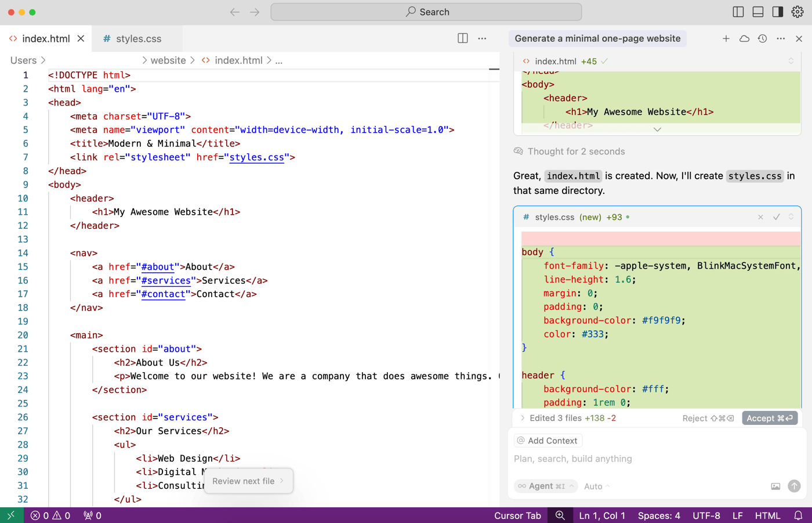812x523 pixels.
Task: Open the chat tab Generate a minimal one-page website
Action: click(597, 38)
